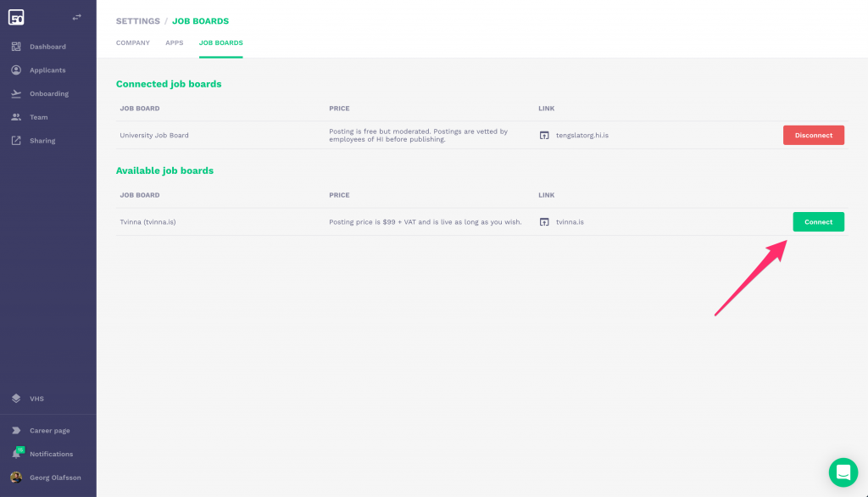Open Georg Olafsson profile name
868x497 pixels.
tap(55, 477)
